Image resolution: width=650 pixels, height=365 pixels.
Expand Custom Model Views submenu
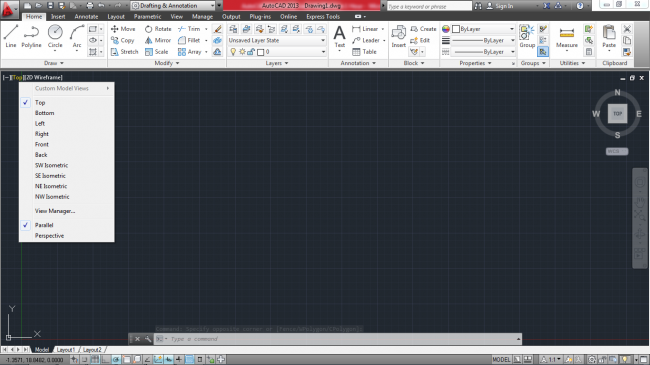pyautogui.click(x=67, y=88)
